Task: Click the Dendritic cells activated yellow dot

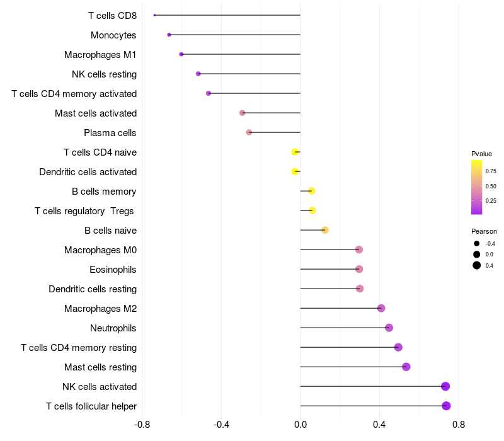Action: (x=295, y=171)
